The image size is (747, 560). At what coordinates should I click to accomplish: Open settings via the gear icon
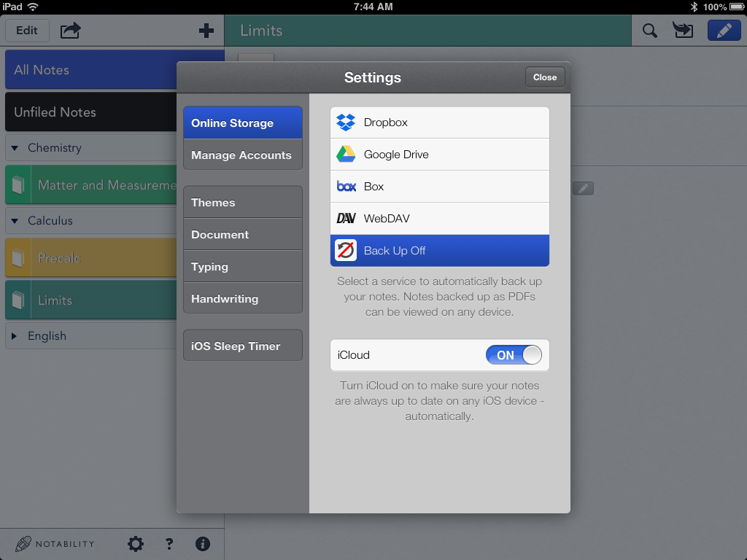click(136, 544)
